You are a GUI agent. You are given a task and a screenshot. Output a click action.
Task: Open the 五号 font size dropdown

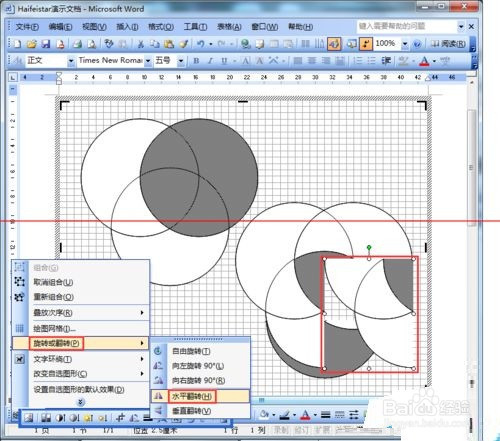pos(181,61)
